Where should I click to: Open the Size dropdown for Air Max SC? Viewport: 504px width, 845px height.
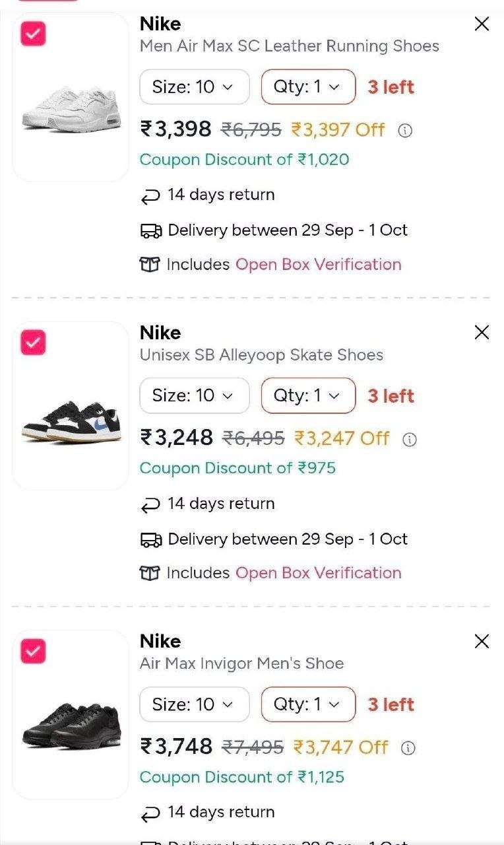[195, 87]
